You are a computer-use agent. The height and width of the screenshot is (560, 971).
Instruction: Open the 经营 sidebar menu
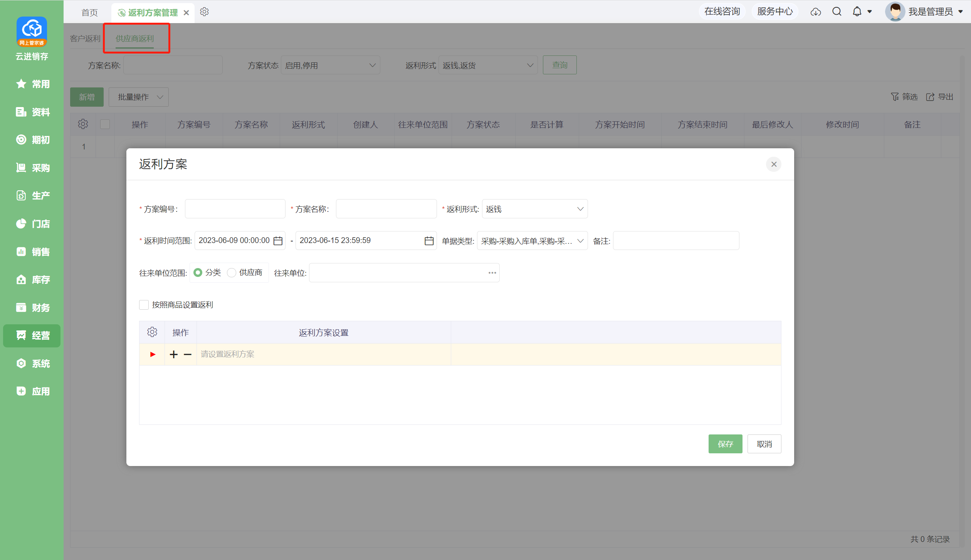click(32, 335)
